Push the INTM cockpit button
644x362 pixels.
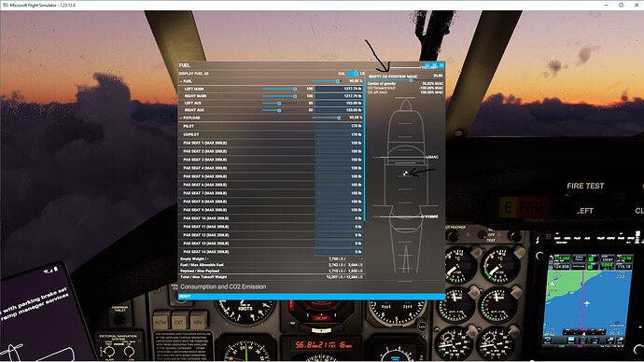[161, 322]
